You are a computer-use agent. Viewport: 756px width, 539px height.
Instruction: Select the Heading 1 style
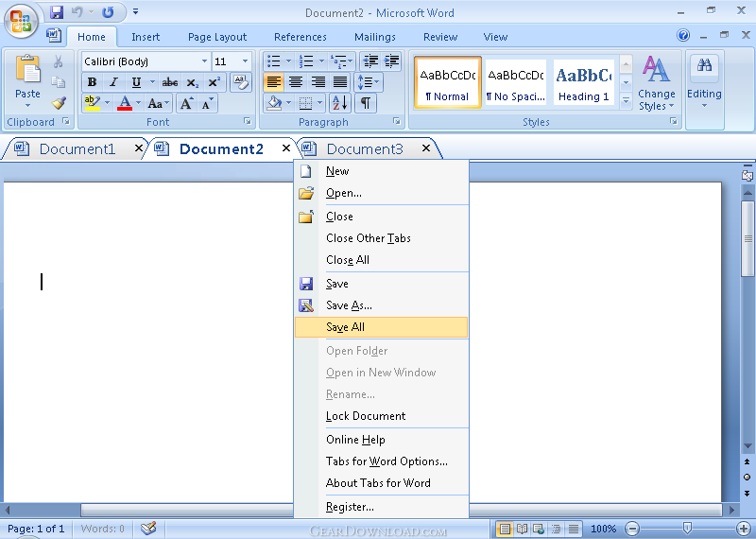coord(584,82)
